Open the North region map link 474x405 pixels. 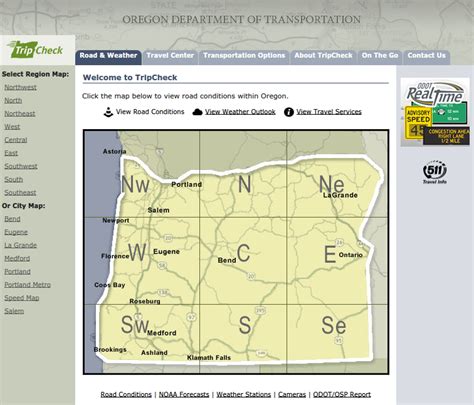click(x=13, y=100)
